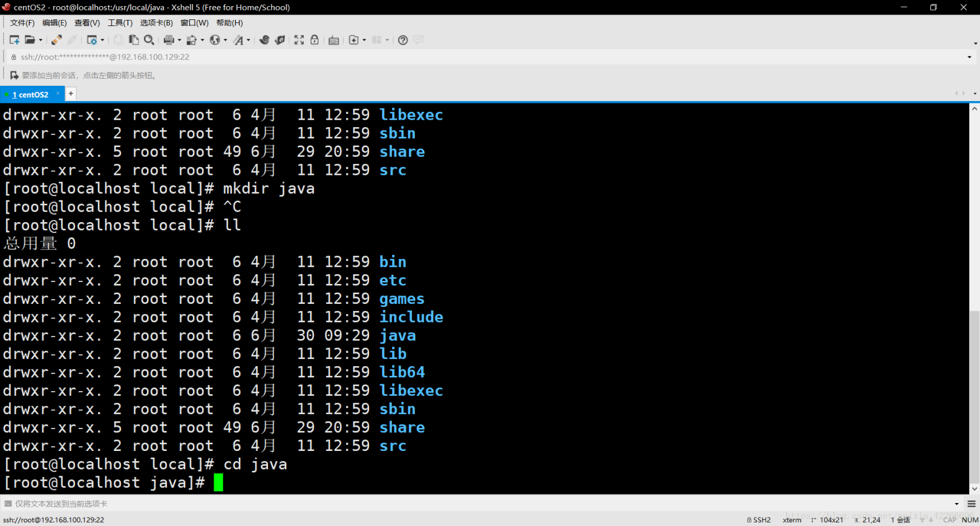Viewport: 980px width, 526px height.
Task: Click the Font icon
Action: pyautogui.click(x=238, y=40)
